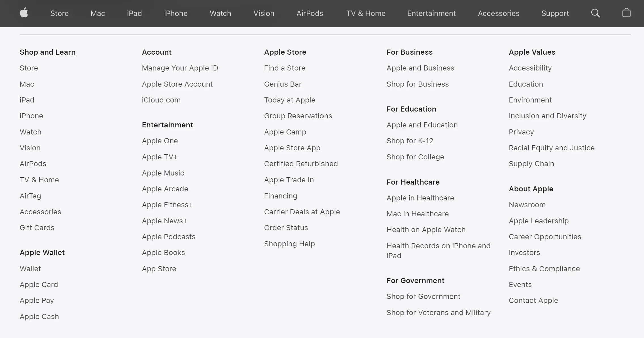
Task: Click the Entertainment navigation bar item
Action: coord(431,13)
